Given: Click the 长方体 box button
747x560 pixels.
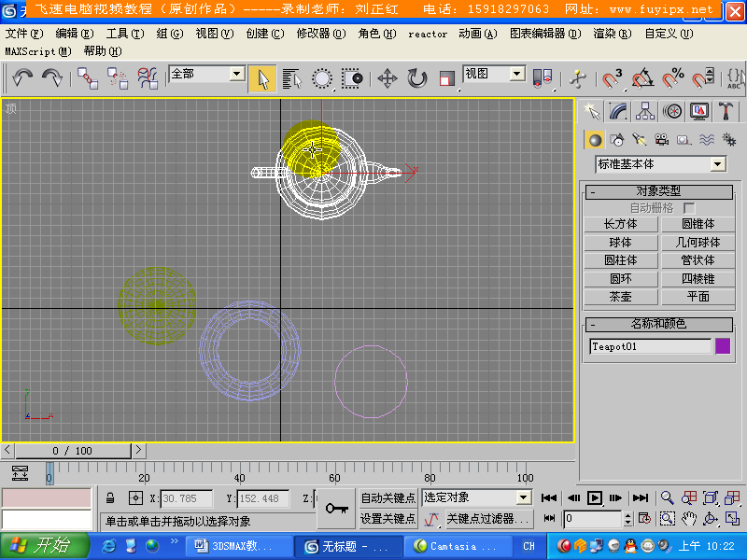Looking at the screenshot, I should point(621,224).
